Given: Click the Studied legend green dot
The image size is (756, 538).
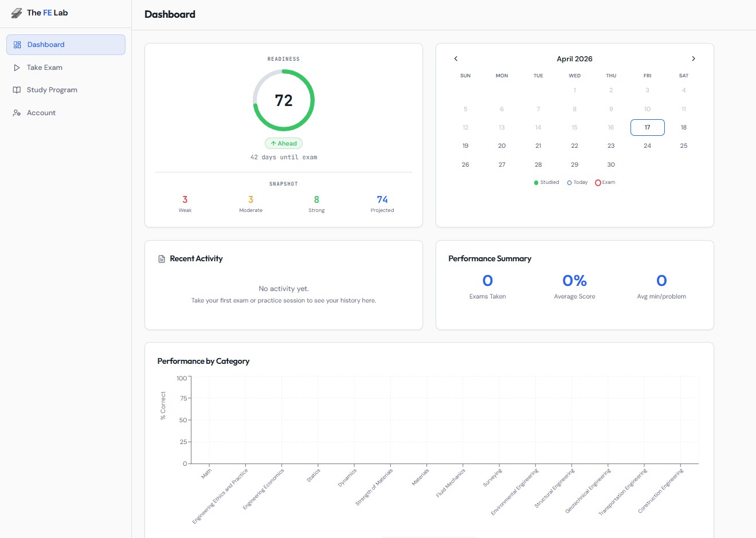Looking at the screenshot, I should click(536, 183).
